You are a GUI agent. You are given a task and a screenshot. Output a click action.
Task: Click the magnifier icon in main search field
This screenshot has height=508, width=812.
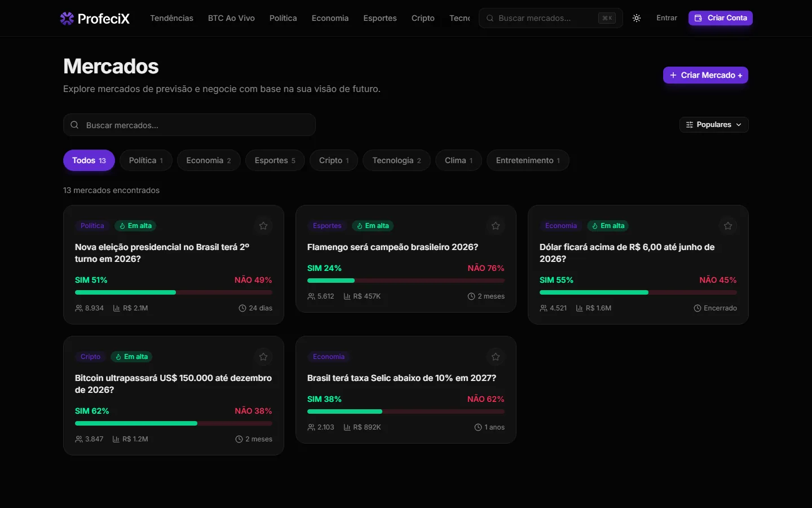point(74,125)
